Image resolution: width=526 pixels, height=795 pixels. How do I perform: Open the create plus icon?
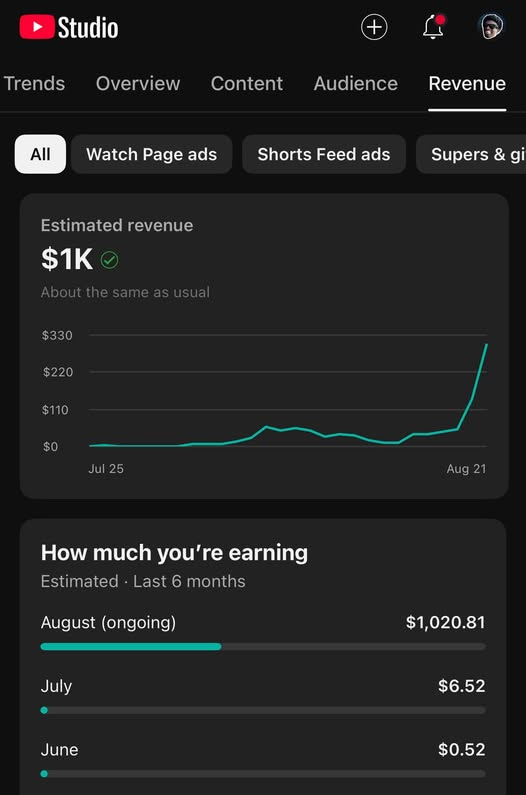(x=374, y=27)
